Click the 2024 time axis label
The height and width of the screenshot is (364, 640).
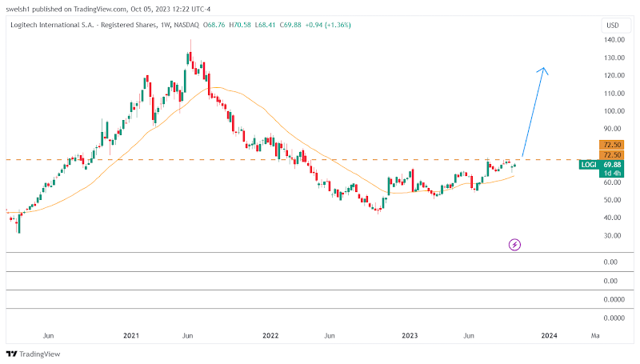tap(549, 335)
